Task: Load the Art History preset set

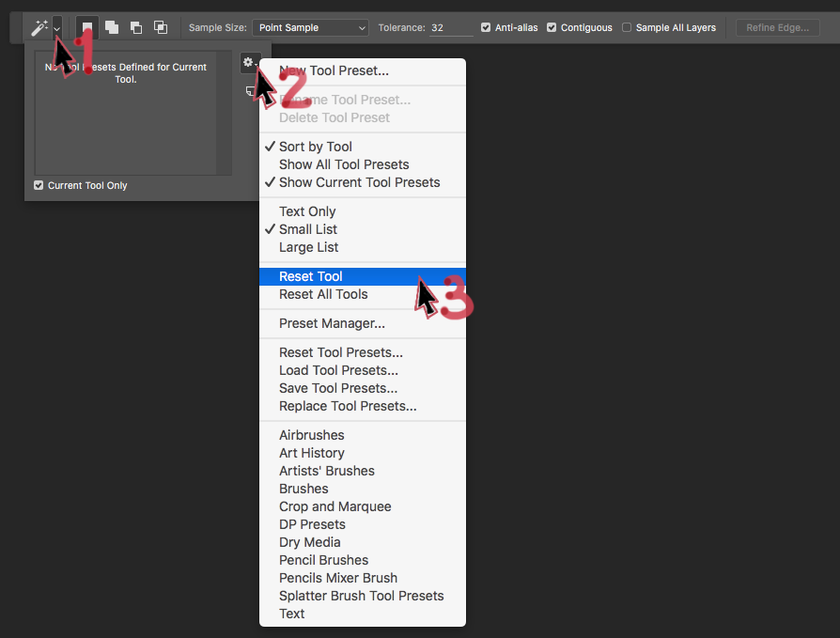Action: point(363,453)
